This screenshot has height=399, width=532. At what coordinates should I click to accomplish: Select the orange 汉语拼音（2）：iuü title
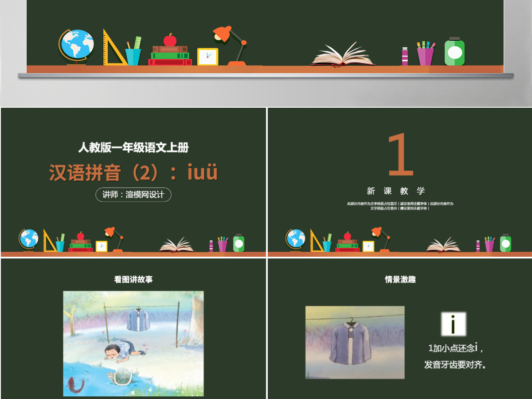coord(133,172)
